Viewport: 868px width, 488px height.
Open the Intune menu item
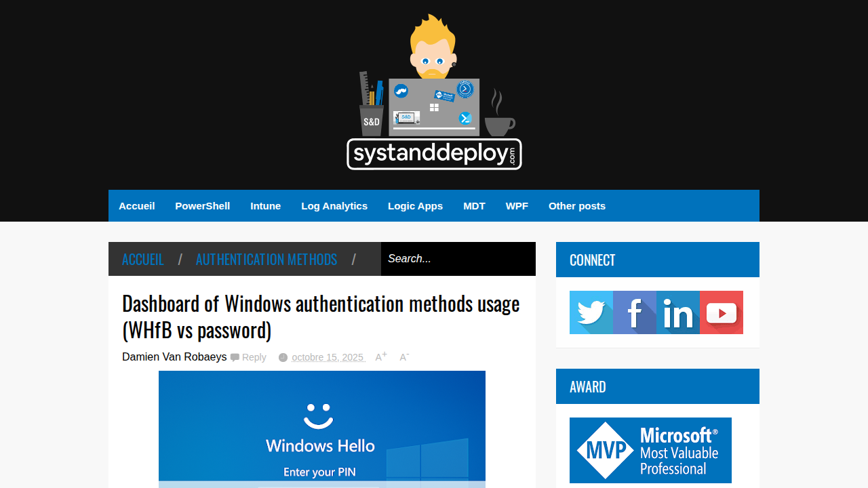[x=266, y=206]
